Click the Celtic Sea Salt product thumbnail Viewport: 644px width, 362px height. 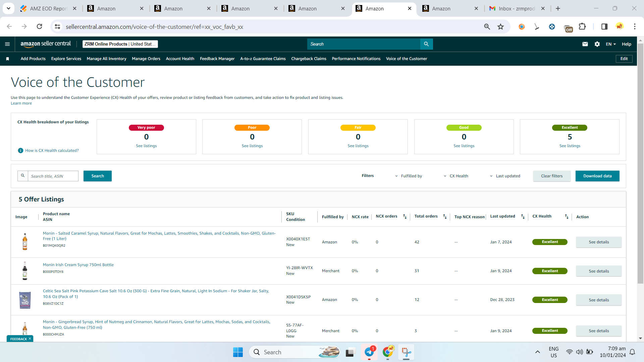(x=25, y=300)
